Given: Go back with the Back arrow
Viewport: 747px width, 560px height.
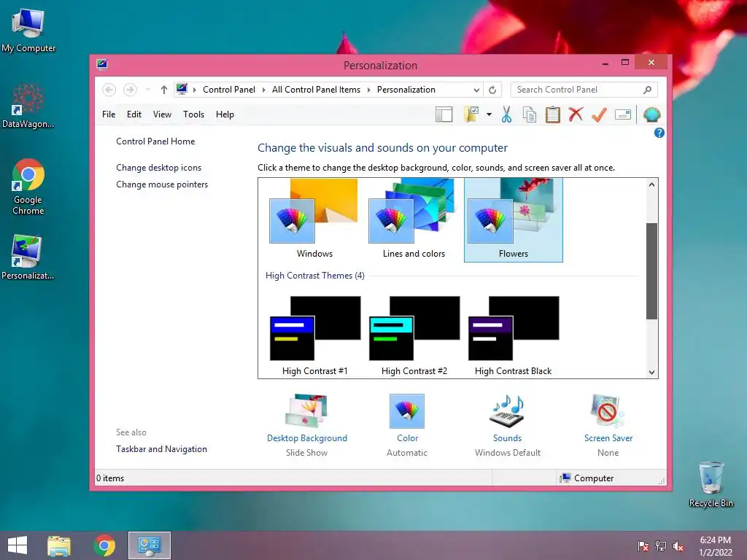Looking at the screenshot, I should pyautogui.click(x=109, y=90).
